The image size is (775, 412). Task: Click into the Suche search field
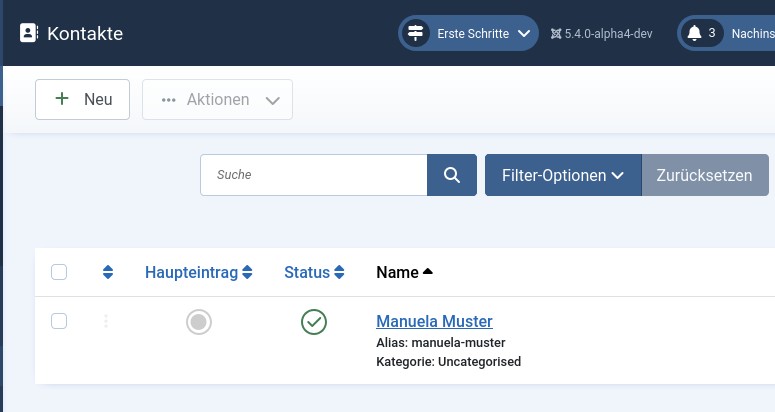click(x=314, y=175)
